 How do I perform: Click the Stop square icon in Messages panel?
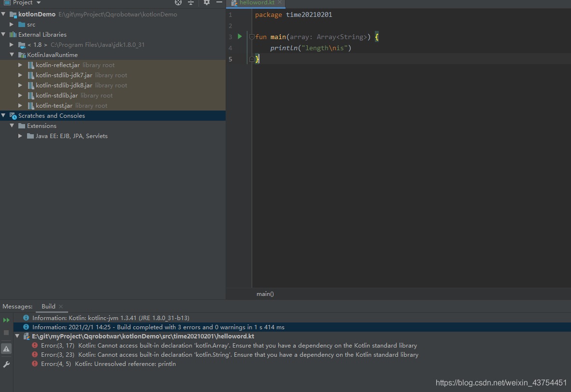[6, 333]
